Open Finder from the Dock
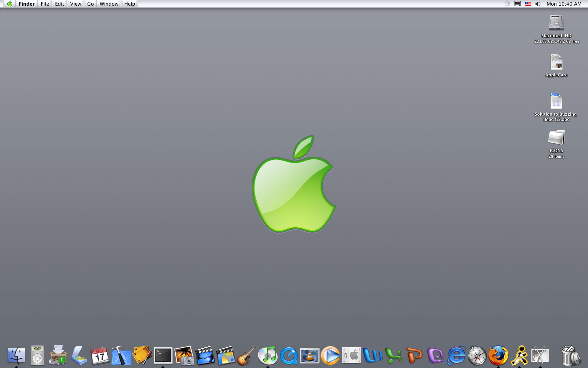Image resolution: width=588 pixels, height=368 pixels. point(16,356)
